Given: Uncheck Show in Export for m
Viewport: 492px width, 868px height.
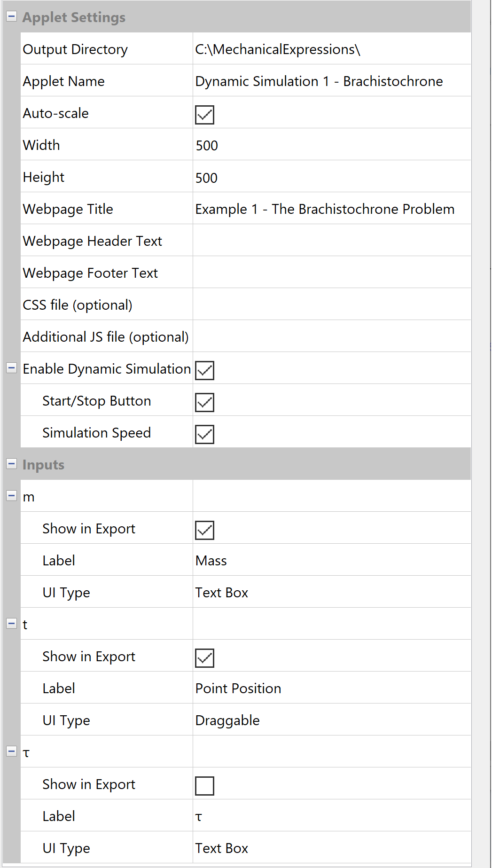Looking at the screenshot, I should tap(204, 530).
